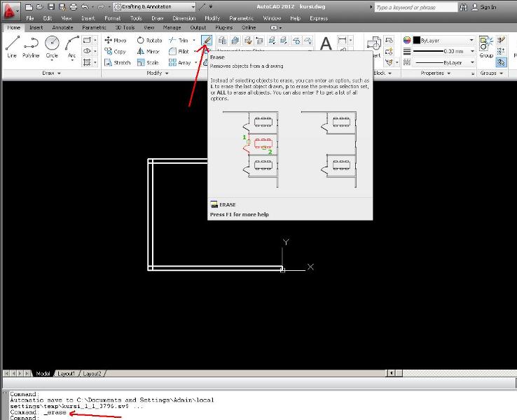Click the New drawing icon
The image size is (517, 420).
29,6
